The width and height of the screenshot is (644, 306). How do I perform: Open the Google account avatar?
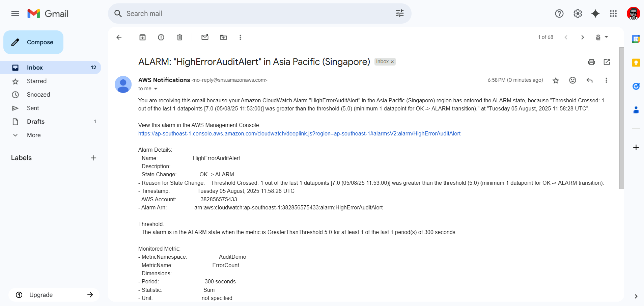coord(634,14)
